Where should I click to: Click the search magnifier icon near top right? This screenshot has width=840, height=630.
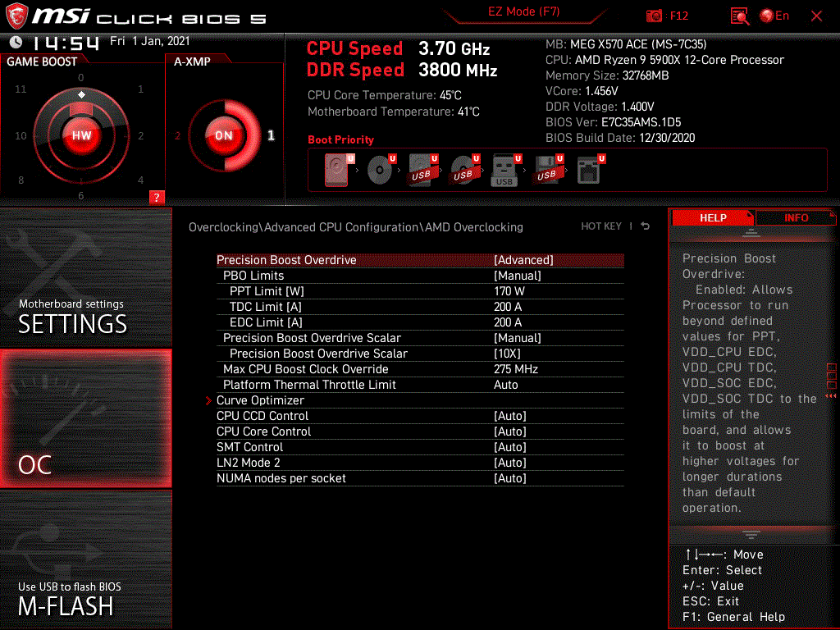[x=737, y=15]
